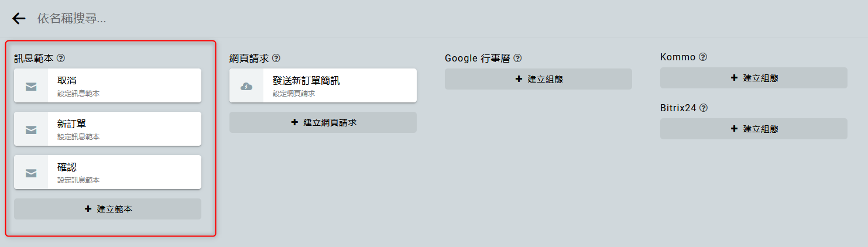Open the 發送新訂單簡訊 web request
868x247 pixels.
[338, 85]
